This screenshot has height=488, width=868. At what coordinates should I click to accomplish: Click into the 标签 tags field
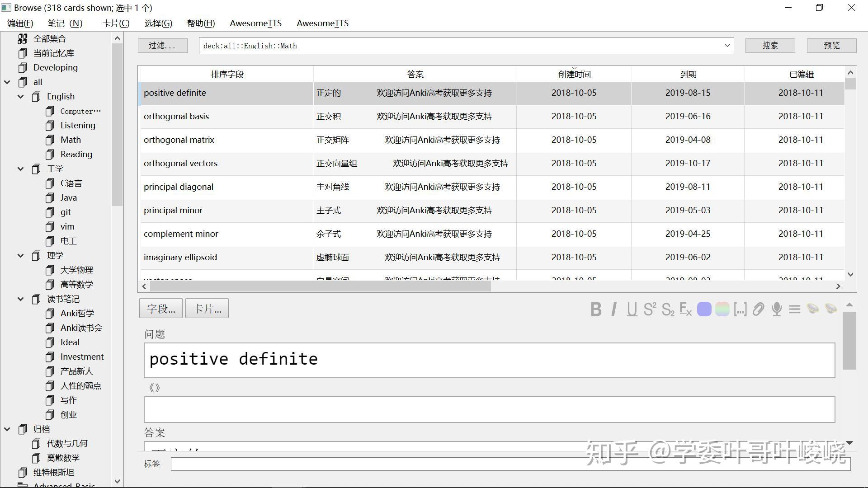click(x=510, y=464)
